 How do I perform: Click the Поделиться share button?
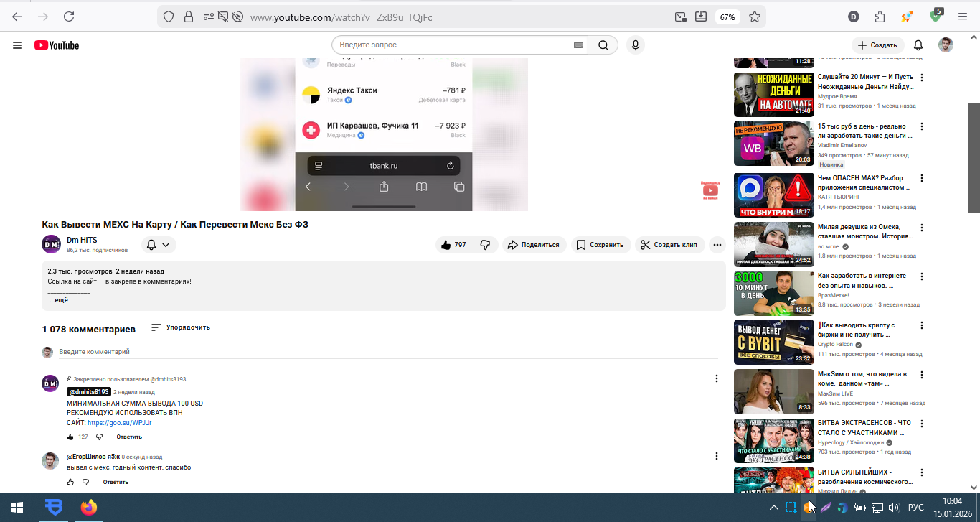534,245
